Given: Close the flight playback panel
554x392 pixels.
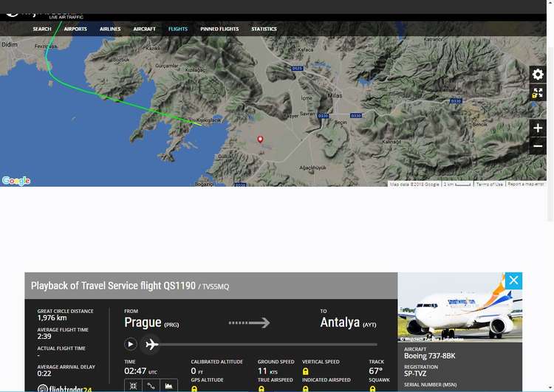Looking at the screenshot, I should point(513,281).
